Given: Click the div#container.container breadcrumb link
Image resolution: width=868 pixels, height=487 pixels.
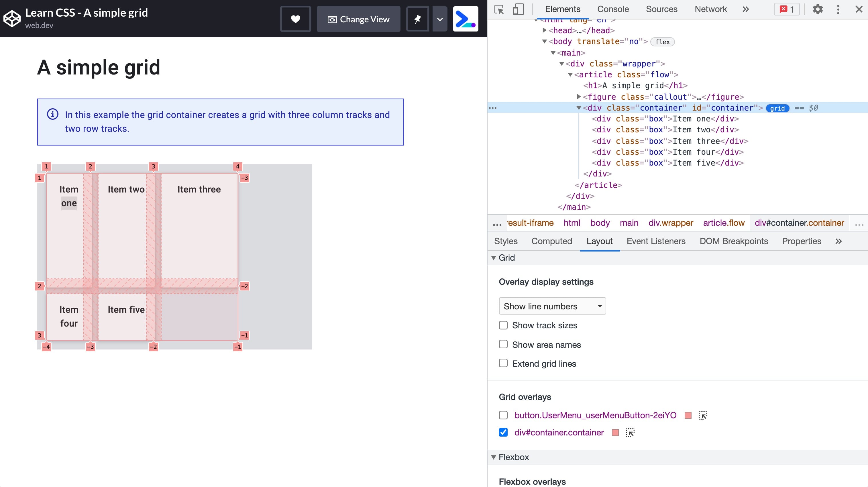Looking at the screenshot, I should pos(799,222).
